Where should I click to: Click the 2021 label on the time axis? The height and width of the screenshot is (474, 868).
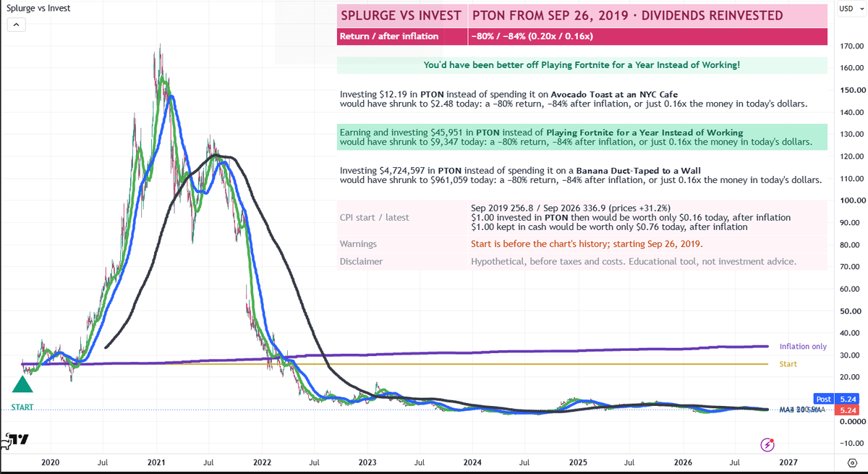click(x=156, y=462)
